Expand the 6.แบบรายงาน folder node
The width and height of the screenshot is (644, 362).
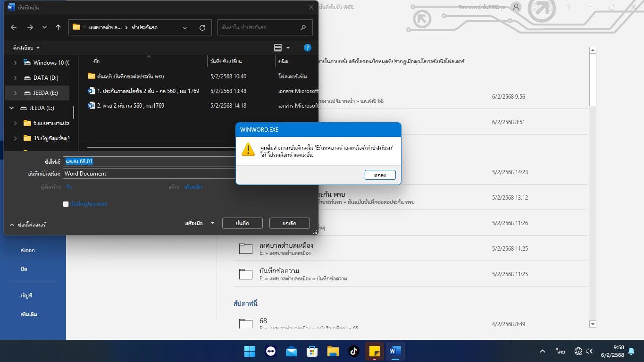[x=15, y=123]
